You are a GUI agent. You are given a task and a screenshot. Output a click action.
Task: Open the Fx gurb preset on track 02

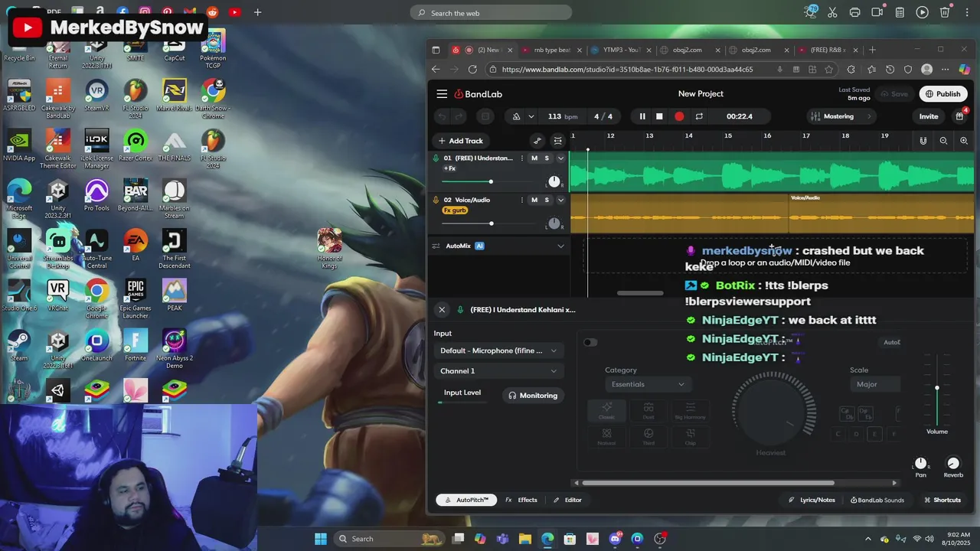pyautogui.click(x=455, y=210)
